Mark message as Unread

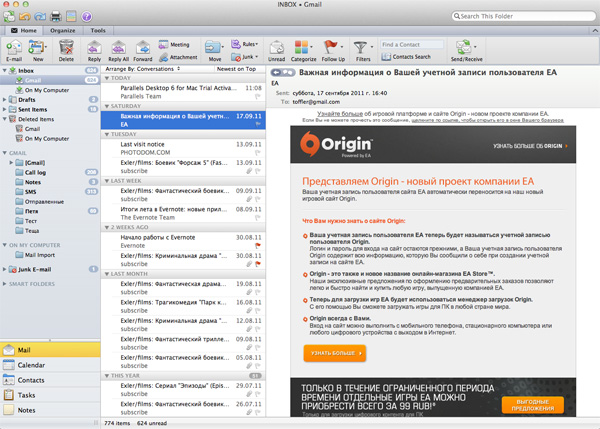[x=277, y=49]
